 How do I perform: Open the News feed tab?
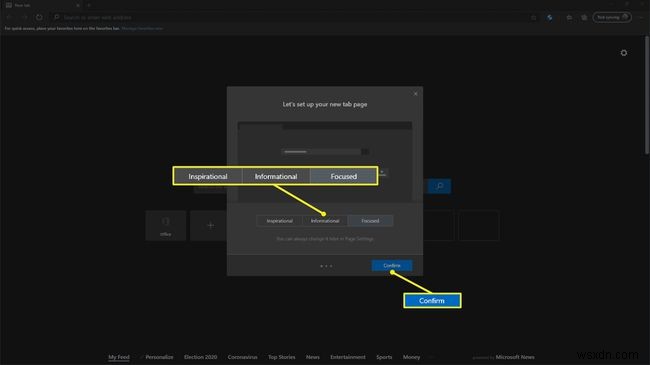[x=313, y=357]
